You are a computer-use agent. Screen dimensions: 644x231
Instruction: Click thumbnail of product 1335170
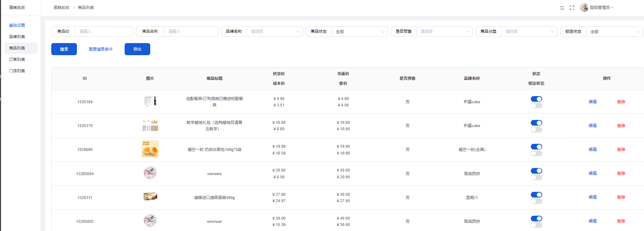point(150,125)
